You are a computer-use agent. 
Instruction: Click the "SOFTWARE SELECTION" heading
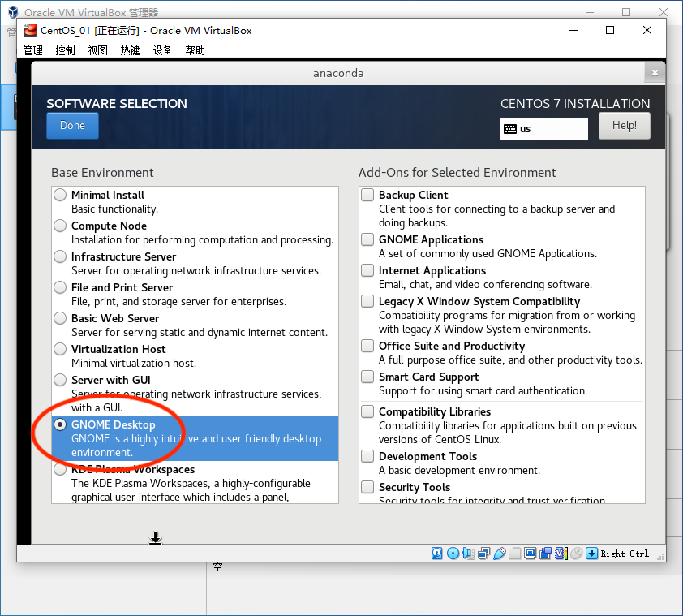[x=117, y=104]
